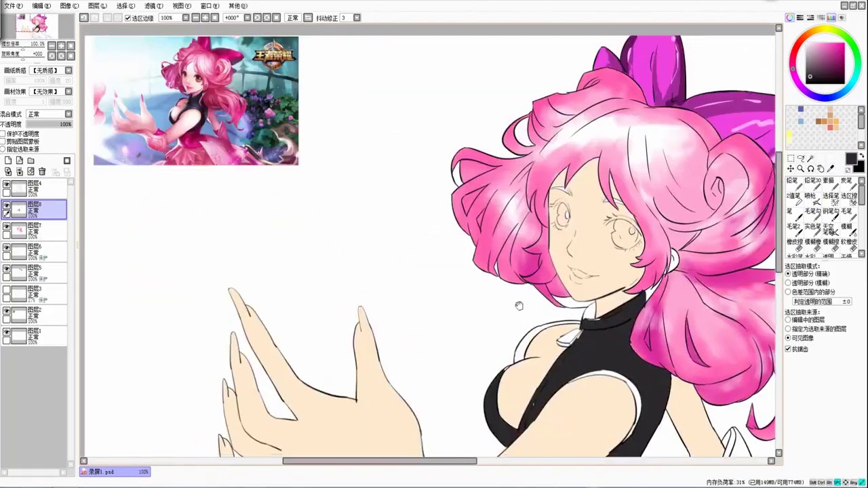The height and width of the screenshot is (488, 868).
Task: Pick a color in the color square
Action: click(825, 63)
